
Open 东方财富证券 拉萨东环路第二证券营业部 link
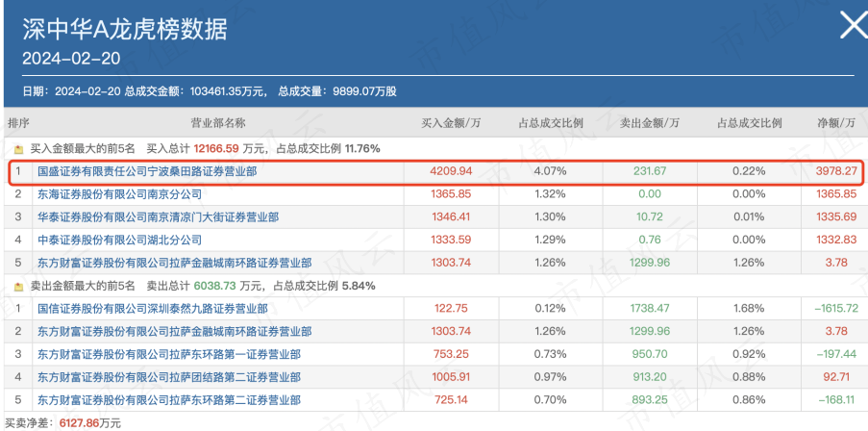coord(169,400)
